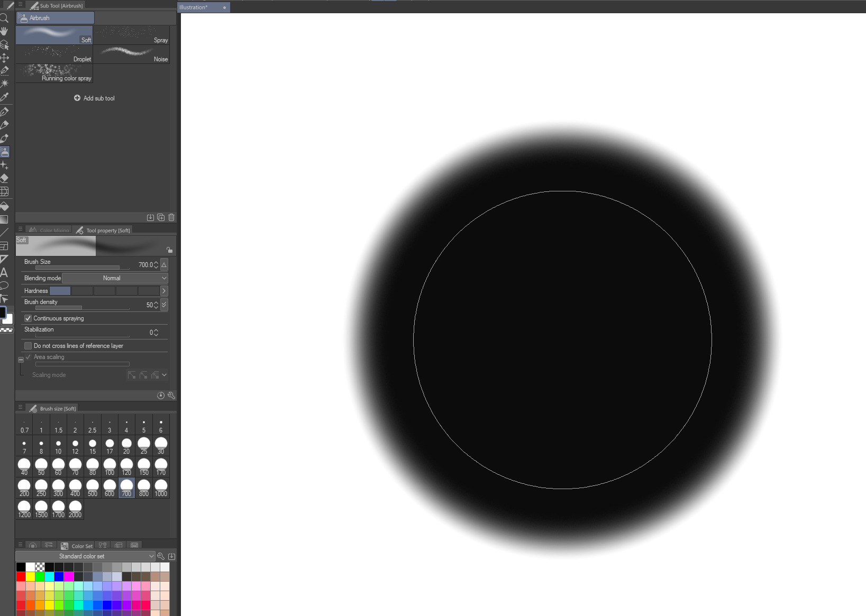Select brush size preset 2000
The height and width of the screenshot is (616, 866).
(x=75, y=509)
